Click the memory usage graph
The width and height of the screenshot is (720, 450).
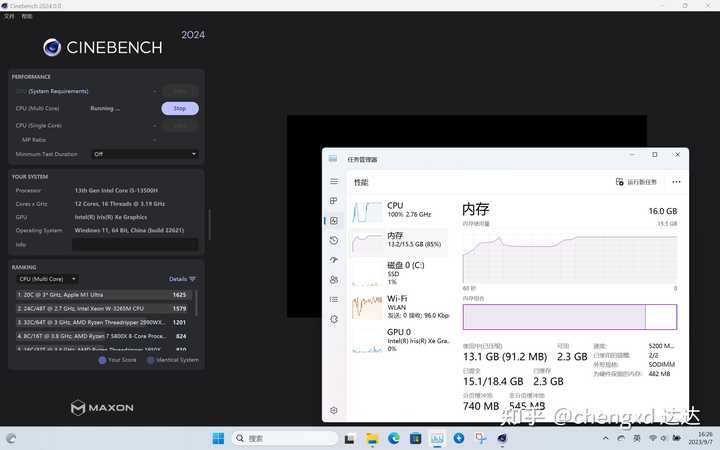(x=570, y=259)
